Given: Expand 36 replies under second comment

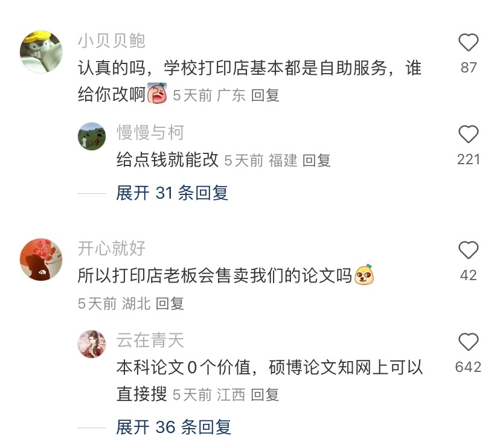Looking at the screenshot, I should point(173,427).
